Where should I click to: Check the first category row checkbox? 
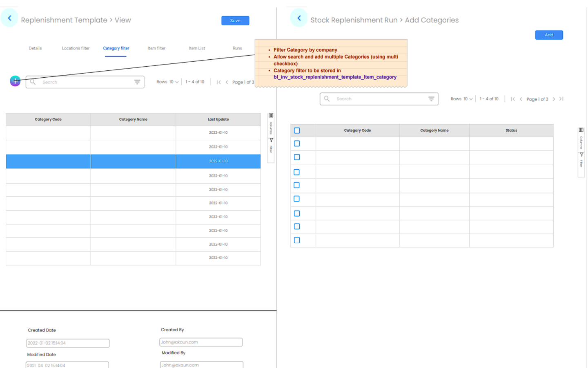tap(297, 144)
